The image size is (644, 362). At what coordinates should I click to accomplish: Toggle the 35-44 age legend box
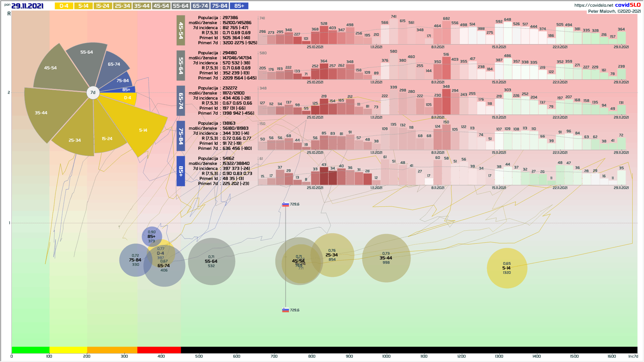click(x=142, y=6)
